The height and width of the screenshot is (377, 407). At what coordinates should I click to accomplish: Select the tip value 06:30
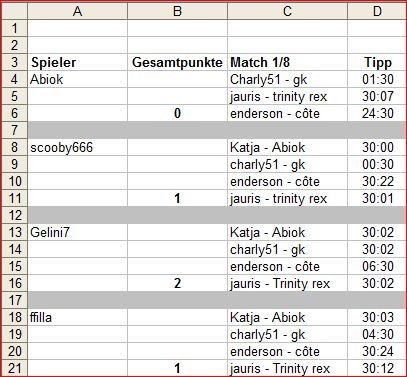click(377, 266)
